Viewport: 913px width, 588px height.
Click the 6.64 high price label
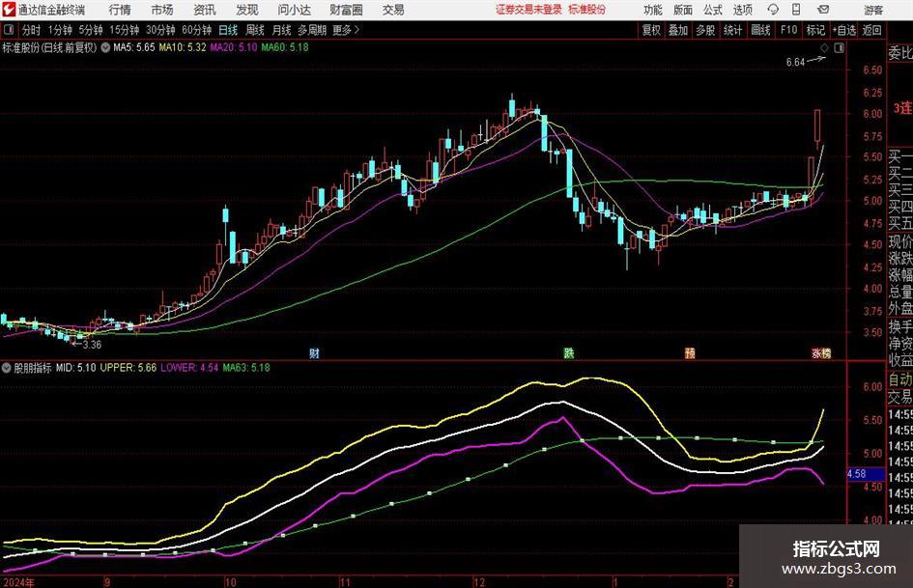click(795, 62)
